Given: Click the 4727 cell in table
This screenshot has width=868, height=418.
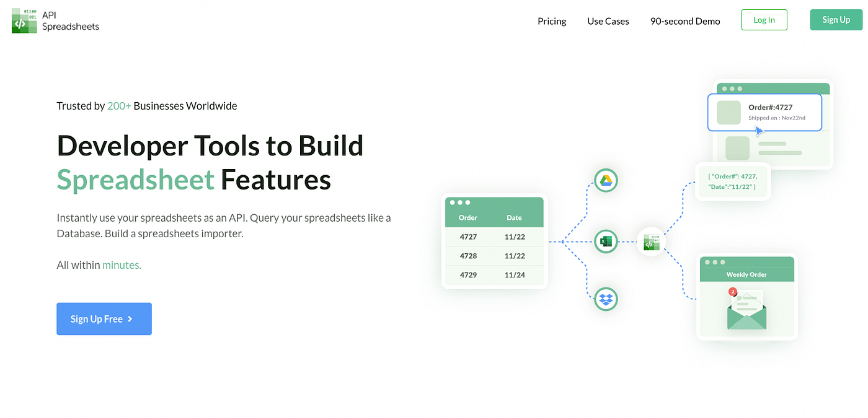Looking at the screenshot, I should click(x=468, y=237).
